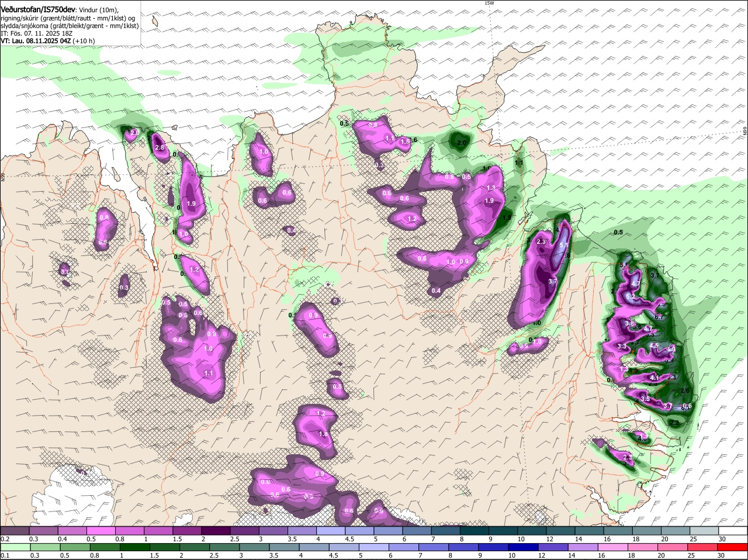Select the 'IT: Fös. 07. 11. 2025 18Z' line

36,33
